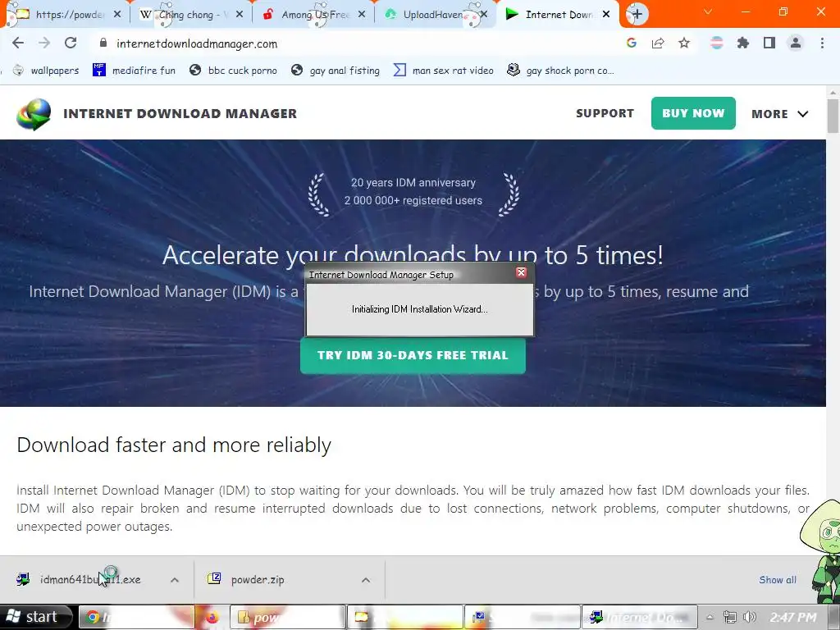This screenshot has height=630, width=840.
Task: Bookmark this page with the star
Action: tap(684, 43)
